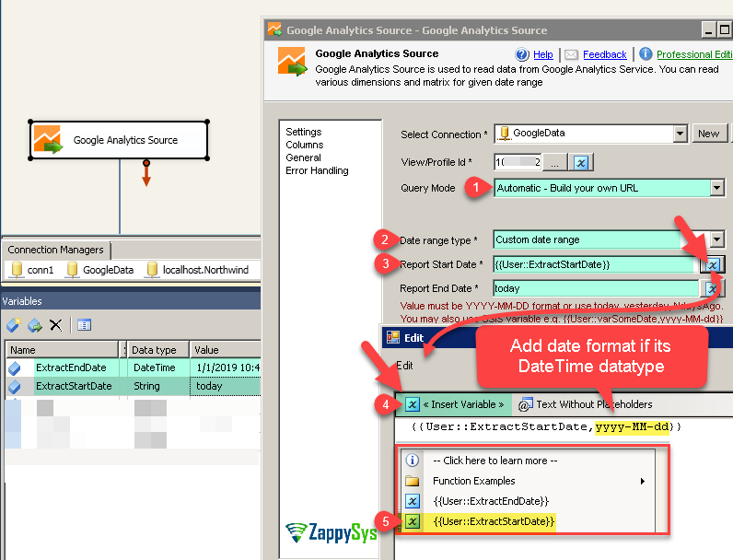Open Help link
733x560 pixels.
click(543, 54)
